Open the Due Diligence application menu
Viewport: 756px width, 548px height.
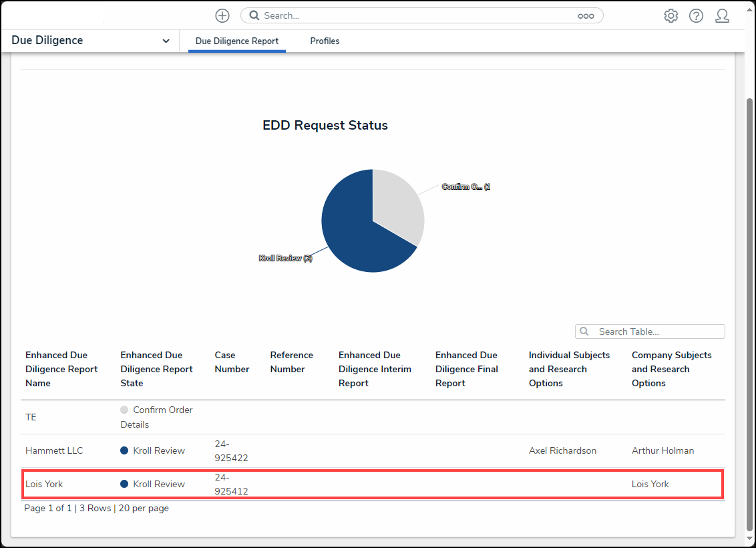(90, 41)
